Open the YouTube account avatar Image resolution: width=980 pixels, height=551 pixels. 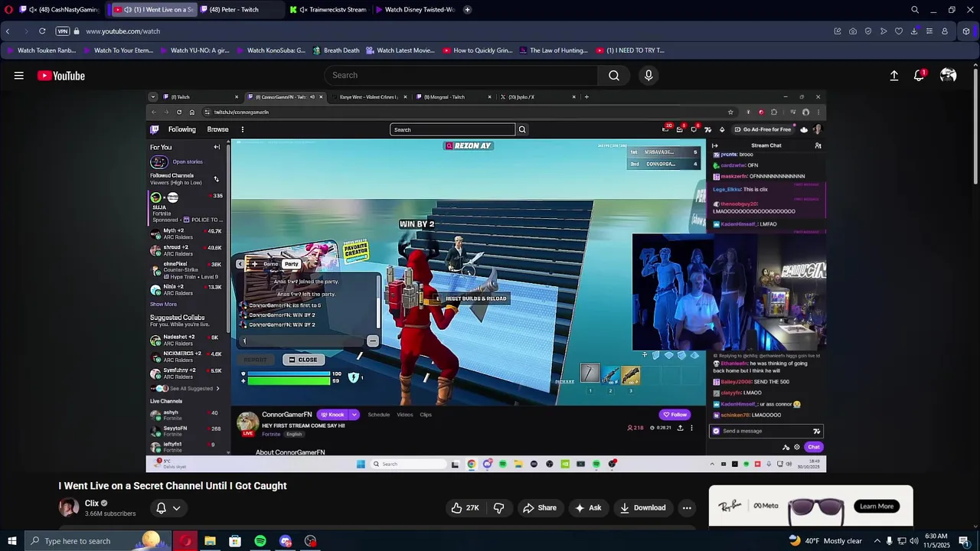(x=949, y=76)
